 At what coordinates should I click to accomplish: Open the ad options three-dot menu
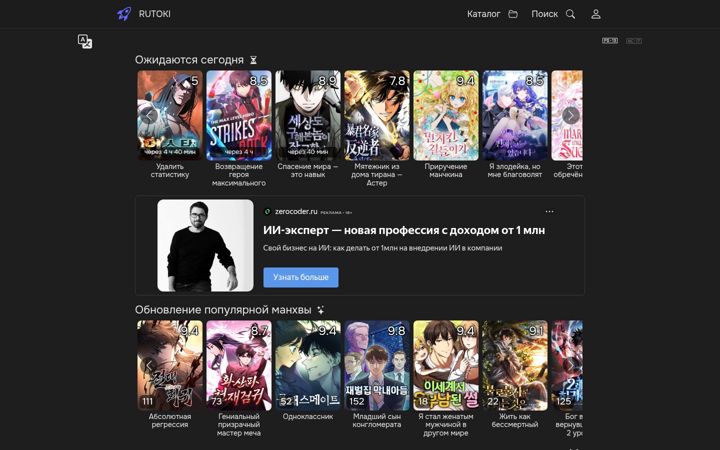[x=549, y=212]
